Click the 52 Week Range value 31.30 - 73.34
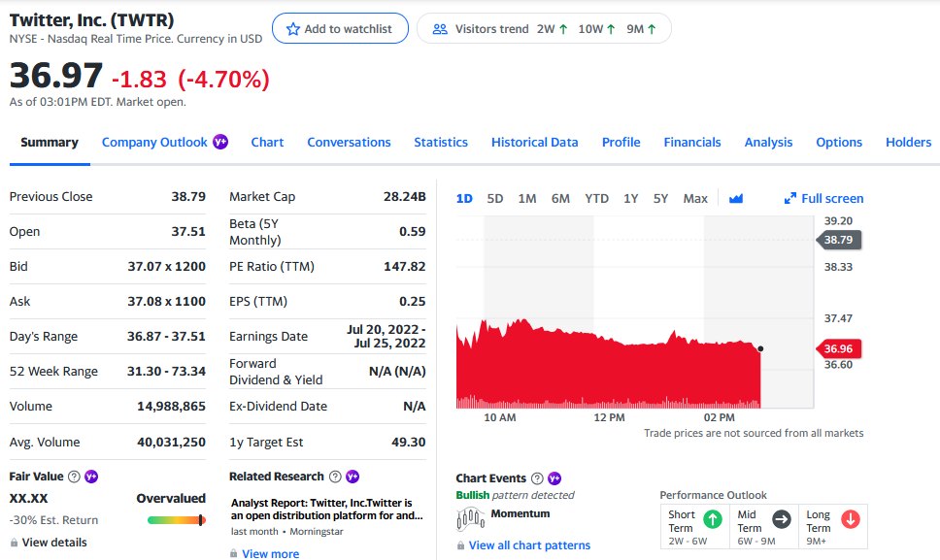The height and width of the screenshot is (560, 940). coord(166,372)
